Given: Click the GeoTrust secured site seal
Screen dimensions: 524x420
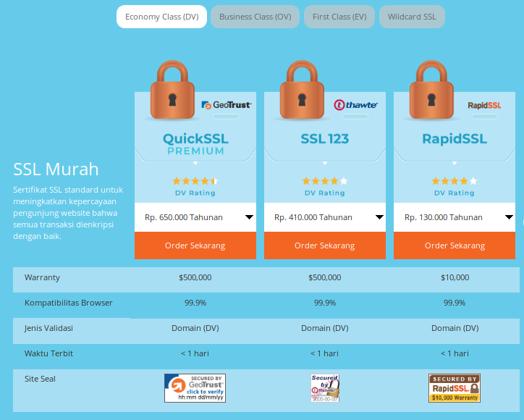Looking at the screenshot, I should pos(195,388).
